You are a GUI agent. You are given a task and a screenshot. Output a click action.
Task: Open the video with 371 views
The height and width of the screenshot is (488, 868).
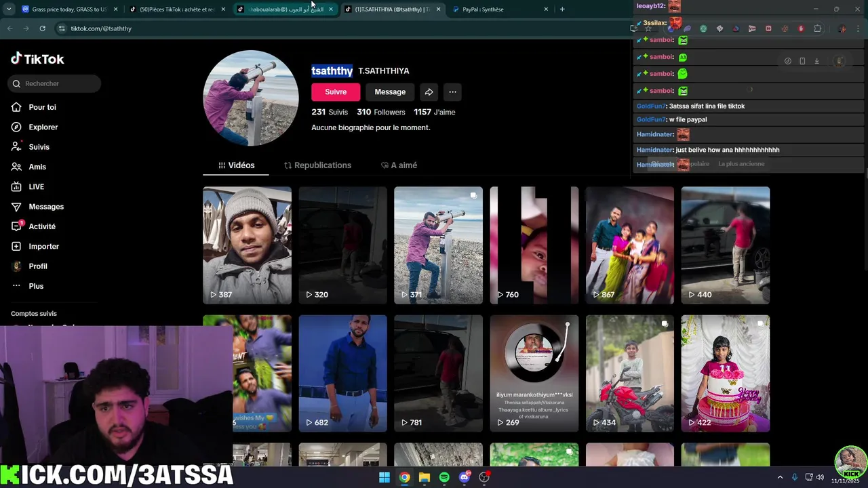(438, 245)
